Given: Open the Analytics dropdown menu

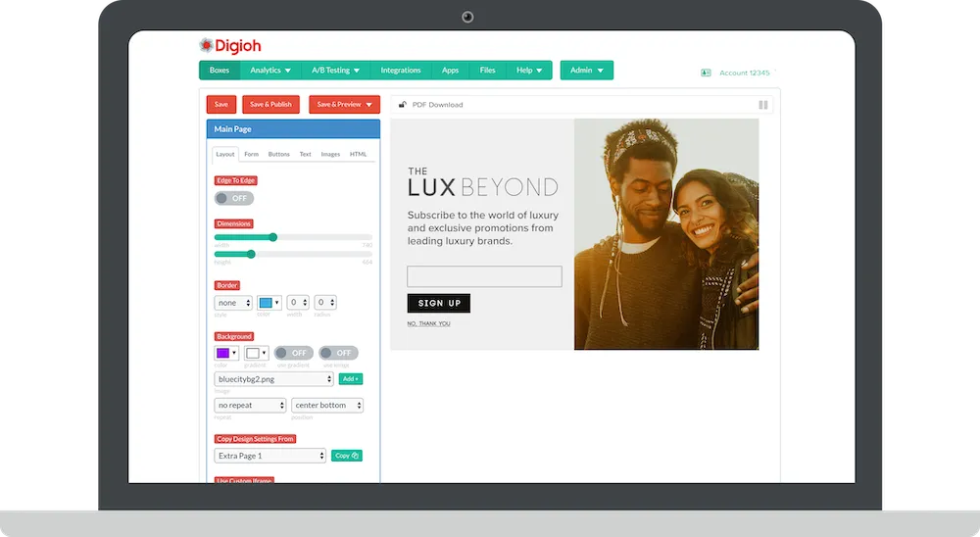Looking at the screenshot, I should pyautogui.click(x=270, y=70).
